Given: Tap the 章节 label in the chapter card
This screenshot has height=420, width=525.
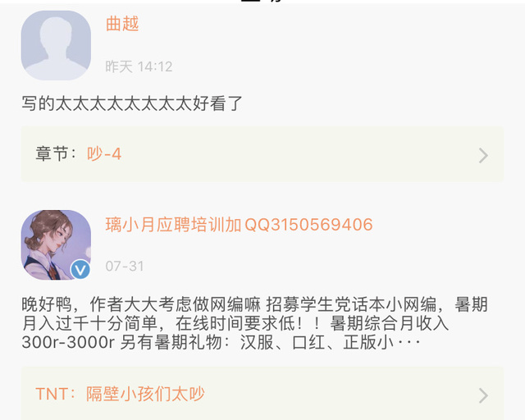Looking at the screenshot, I should click(x=52, y=154).
